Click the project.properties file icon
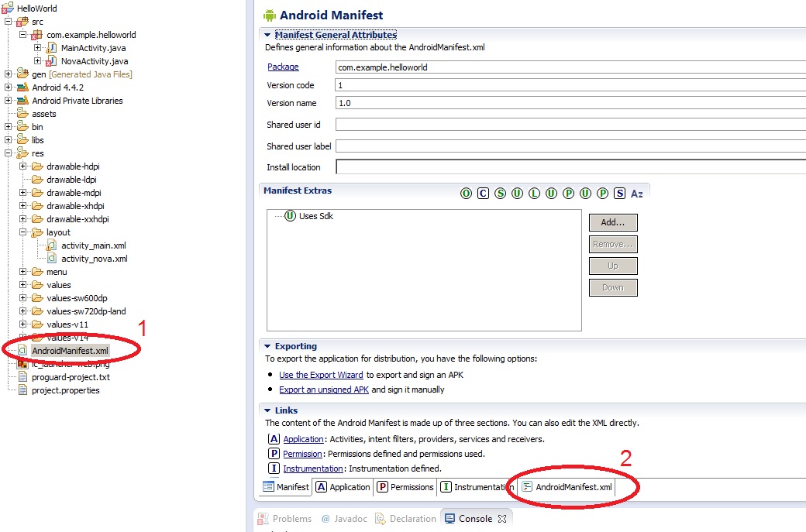This screenshot has width=806, height=532. [x=22, y=390]
